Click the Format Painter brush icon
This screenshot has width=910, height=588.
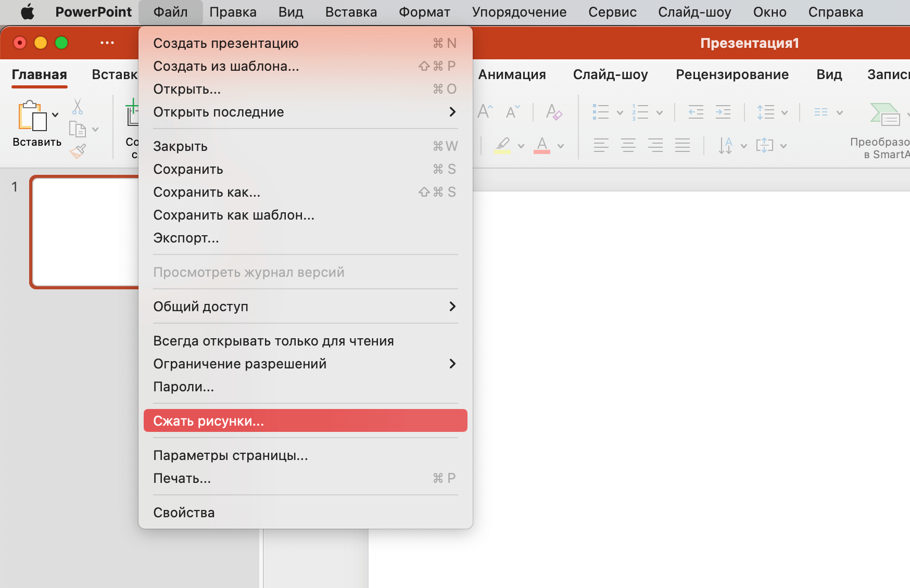(78, 151)
